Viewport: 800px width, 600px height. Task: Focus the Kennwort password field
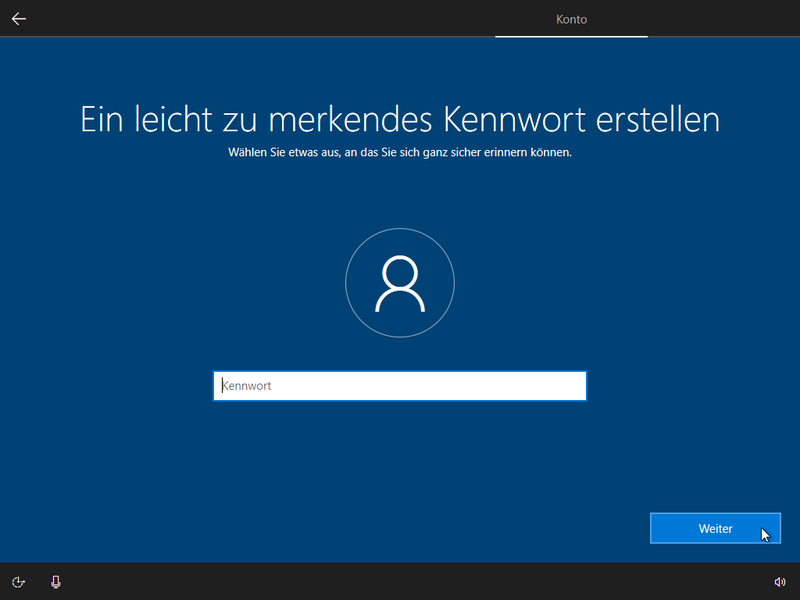(x=400, y=385)
